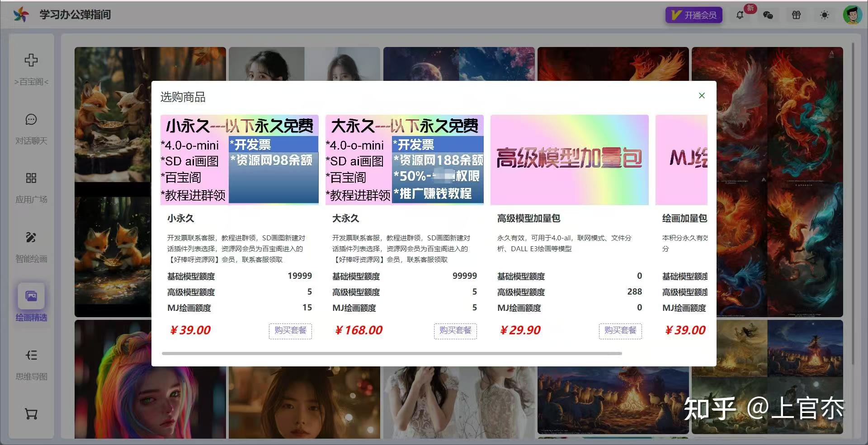Open the red phoenix banner artwork
This screenshot has height=445, width=868.
tap(613, 64)
